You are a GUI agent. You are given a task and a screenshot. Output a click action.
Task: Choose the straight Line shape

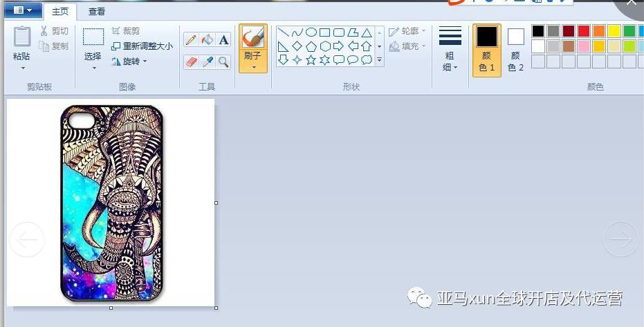click(x=283, y=32)
